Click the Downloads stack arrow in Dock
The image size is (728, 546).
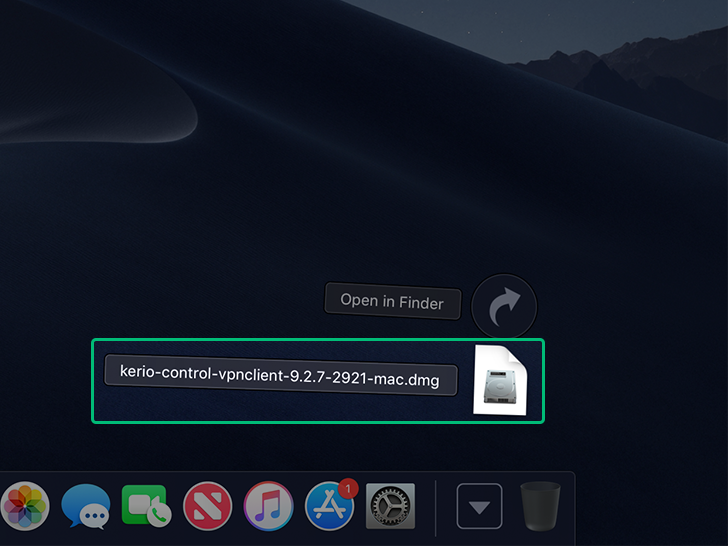[x=480, y=506]
